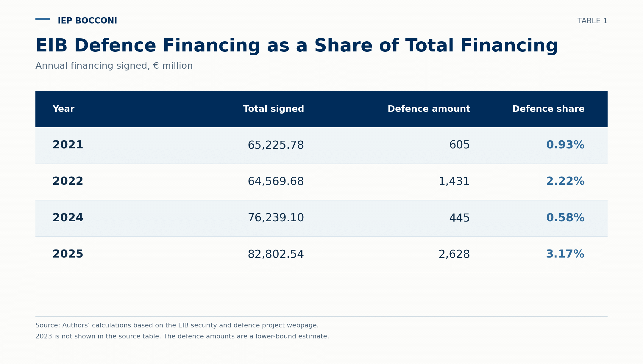Click defence amount 1,431
The width and height of the screenshot is (643, 364).
(x=454, y=182)
